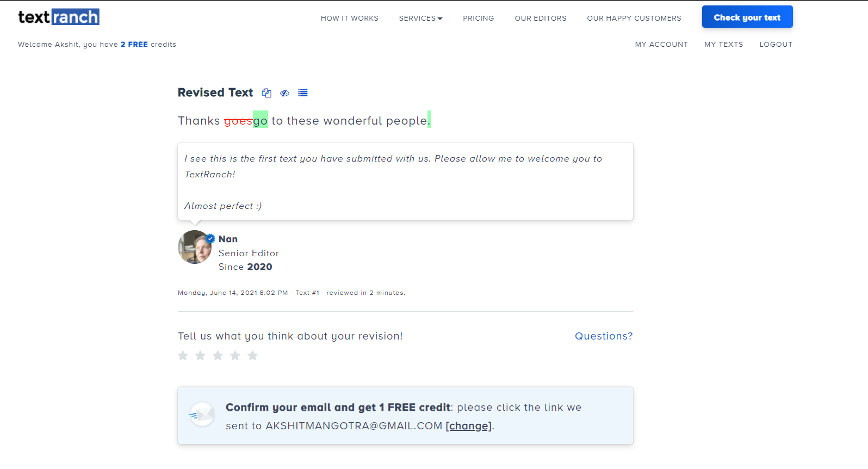868x469 pixels.
Task: Set a full five-star rating
Action: (x=252, y=355)
